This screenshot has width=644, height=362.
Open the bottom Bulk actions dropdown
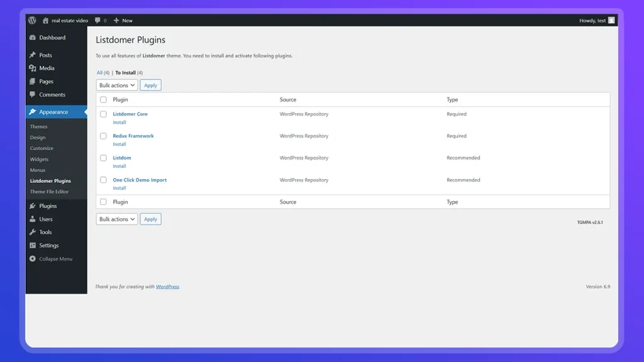pyautogui.click(x=116, y=219)
